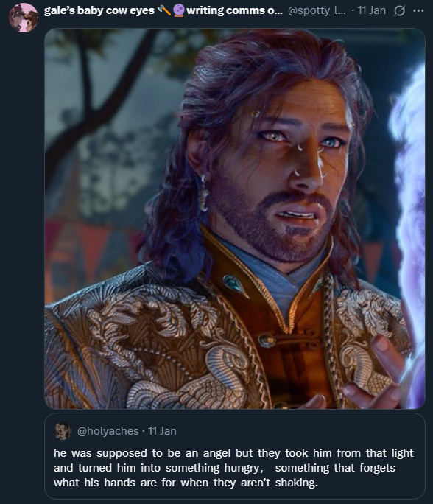The width and height of the screenshot is (433, 504).
Task: Visit the @holyaches quoted handle
Action: 108,431
